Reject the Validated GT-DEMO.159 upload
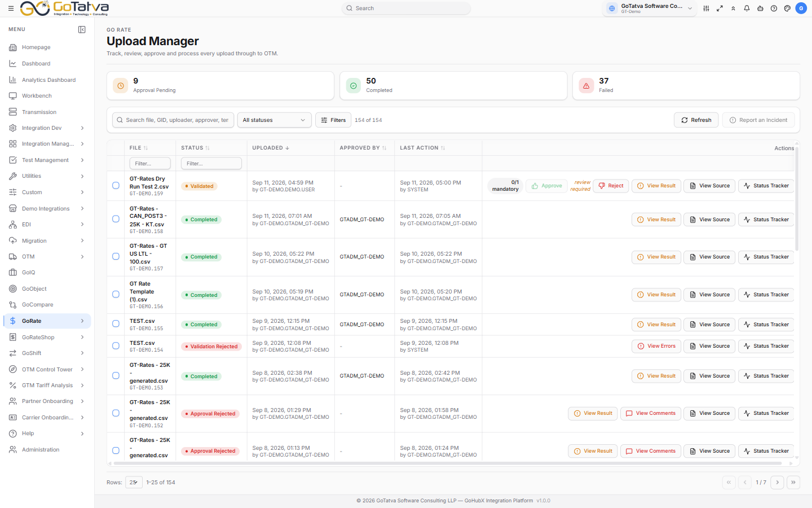The image size is (812, 508). tap(611, 186)
